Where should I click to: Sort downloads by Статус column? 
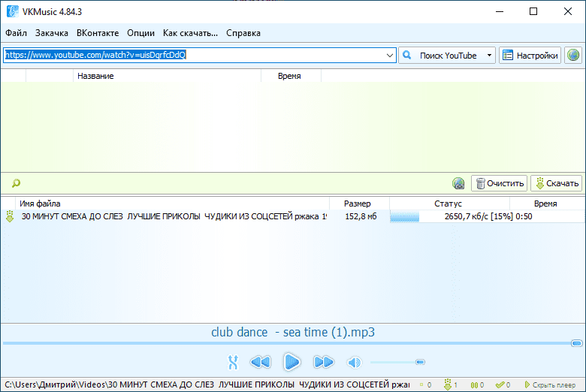[449, 204]
